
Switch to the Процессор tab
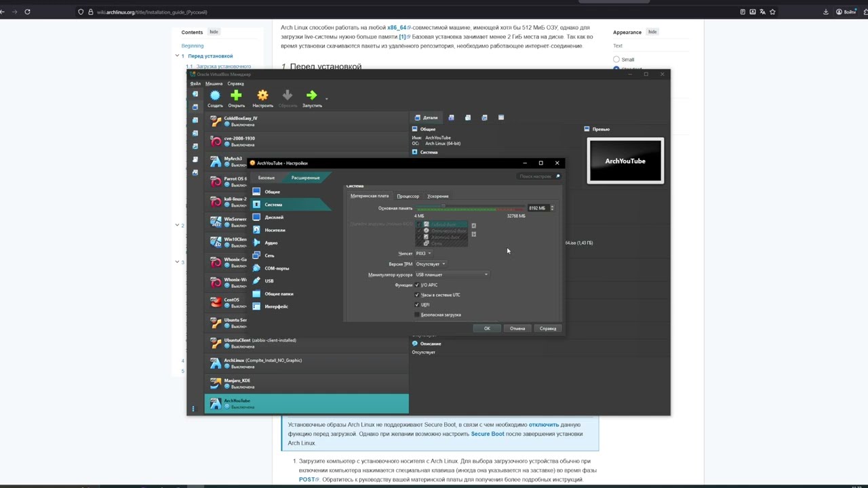point(408,197)
